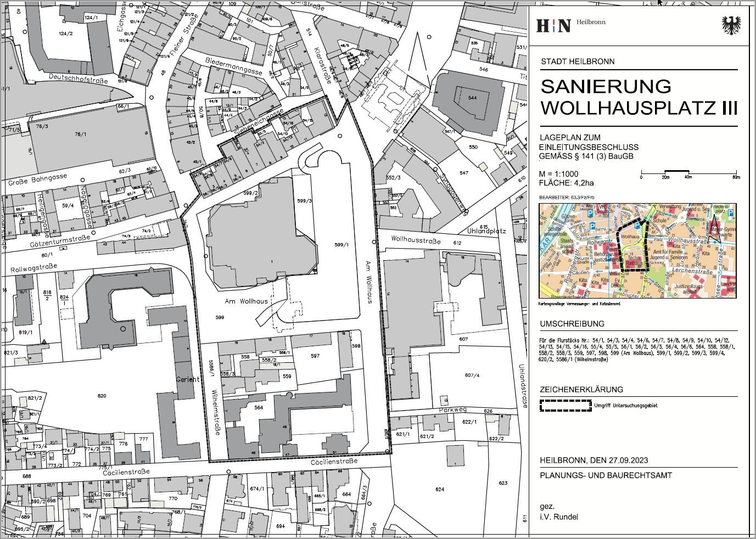Click parcel number 80/1

[47, 255]
